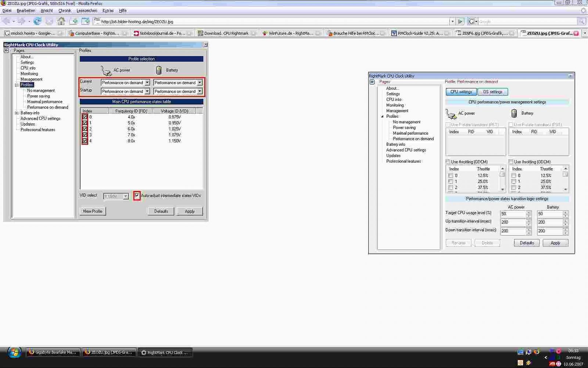Open Current AC power profile dropdown
The height and width of the screenshot is (368, 588).
click(x=147, y=83)
